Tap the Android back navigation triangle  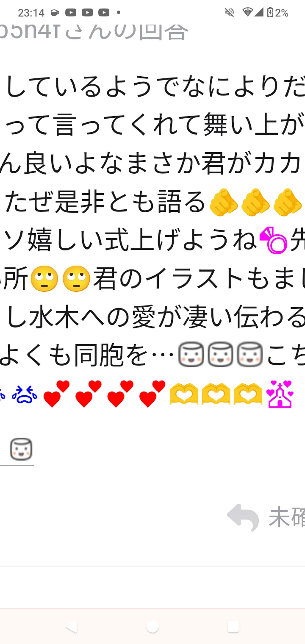pos(72,627)
